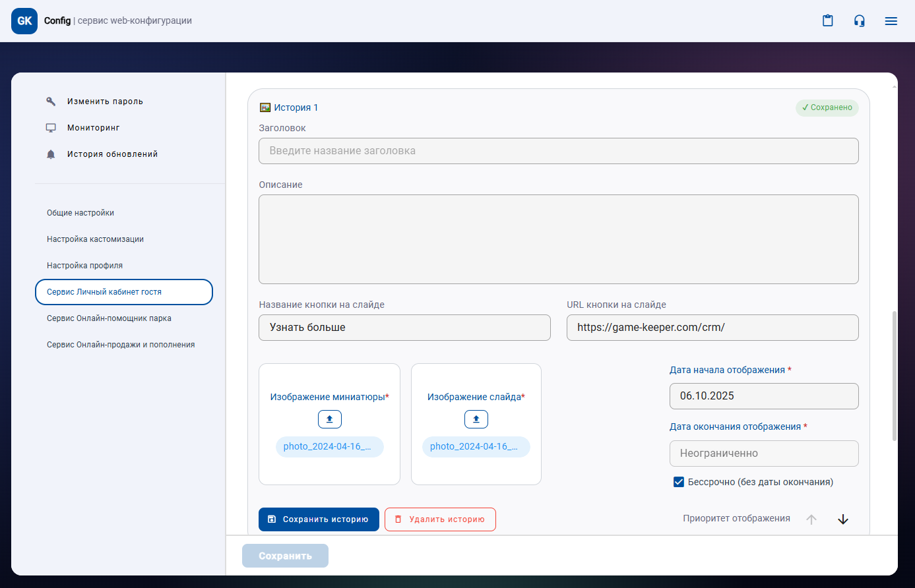Image resolution: width=915 pixels, height=588 pixels.
Task: Go to Настройка кастомизации
Action: click(95, 239)
